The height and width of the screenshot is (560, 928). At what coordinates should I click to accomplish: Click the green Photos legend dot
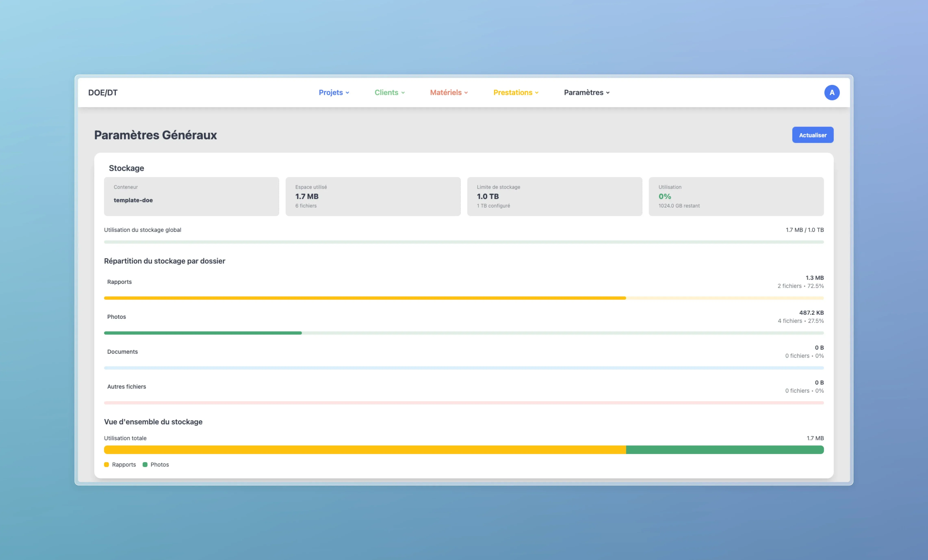coord(145,464)
